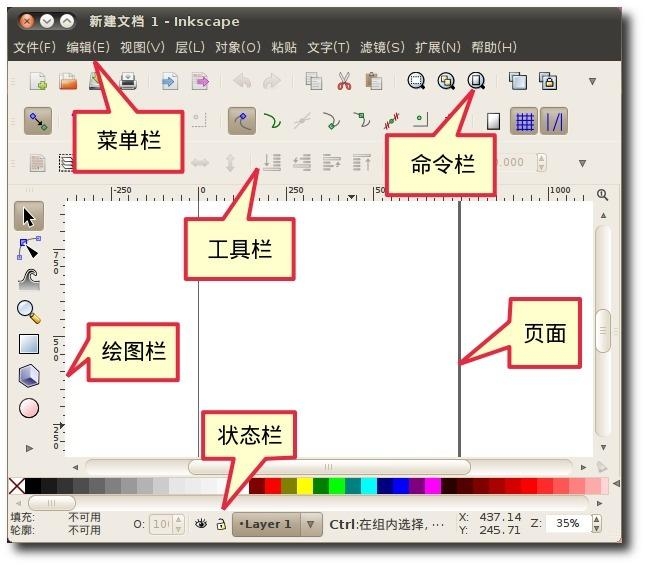Select the Tweak wave tool
The height and width of the screenshot is (566, 645).
click(29, 280)
